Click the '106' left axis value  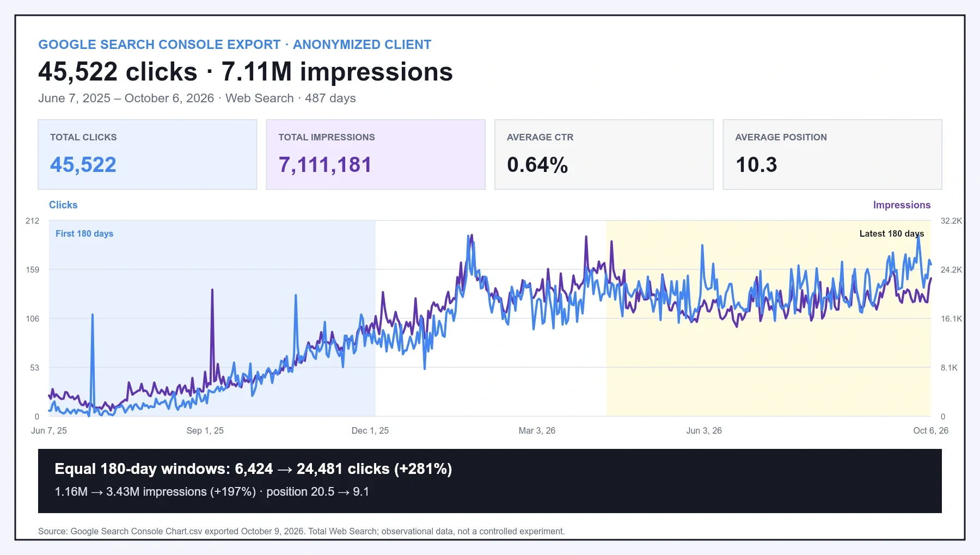[33, 319]
